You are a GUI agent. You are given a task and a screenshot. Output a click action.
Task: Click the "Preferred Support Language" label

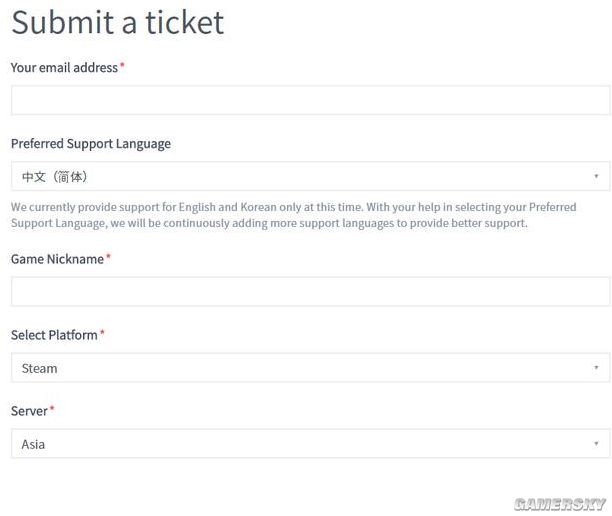tap(90, 143)
